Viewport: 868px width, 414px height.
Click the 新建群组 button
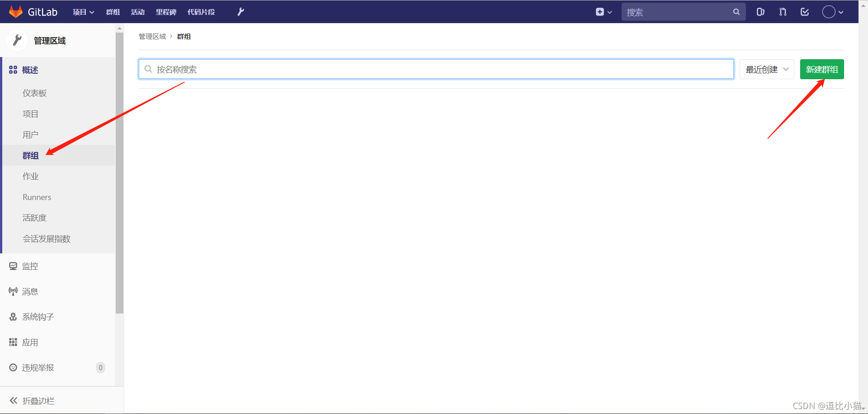[x=822, y=69]
